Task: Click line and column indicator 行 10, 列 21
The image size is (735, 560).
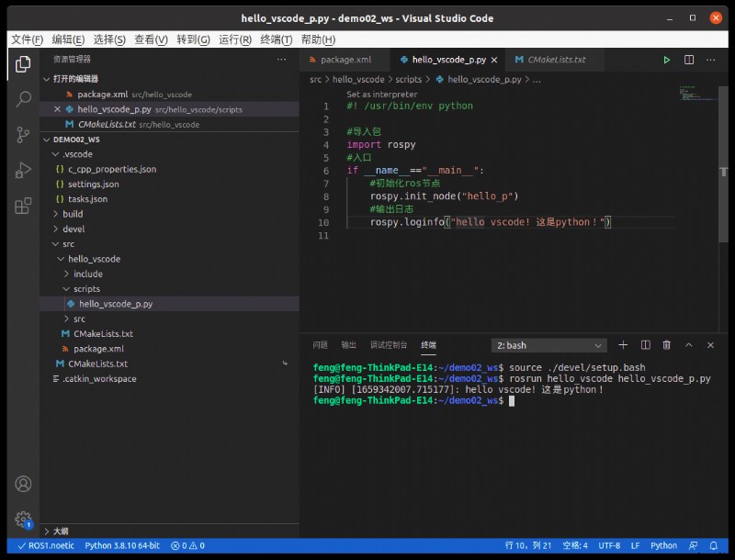Action: [x=528, y=545]
